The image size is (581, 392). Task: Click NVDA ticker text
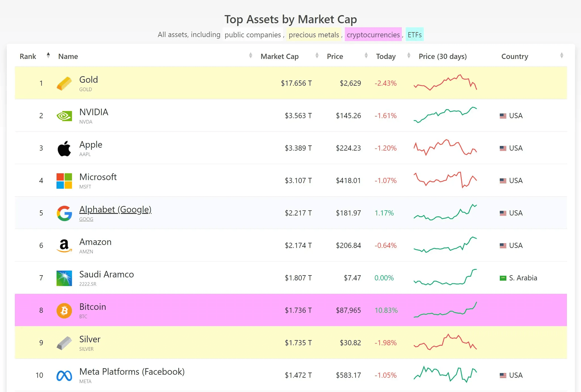(86, 122)
